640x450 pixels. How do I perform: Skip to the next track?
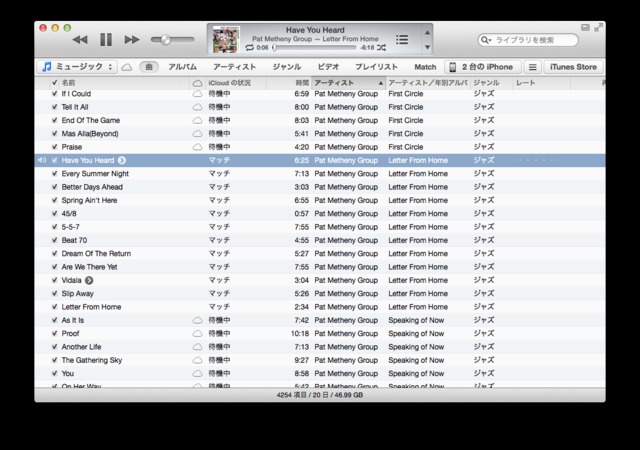pyautogui.click(x=132, y=40)
